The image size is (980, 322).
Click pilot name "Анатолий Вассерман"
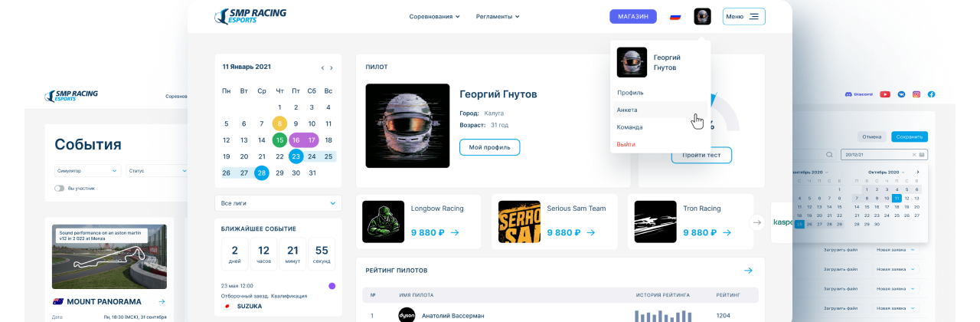[452, 315]
